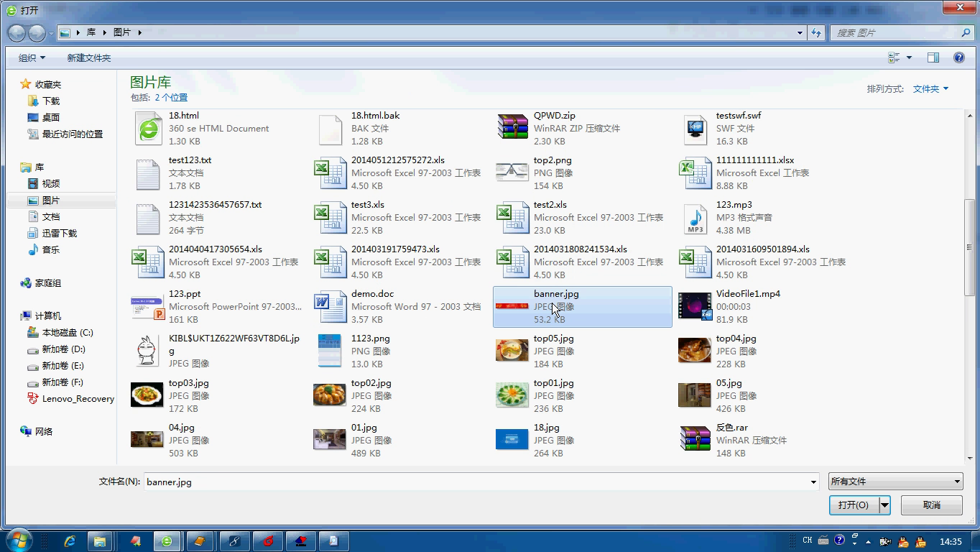Select 网络 in navigation pane
The width and height of the screenshot is (980, 552).
[x=44, y=432]
